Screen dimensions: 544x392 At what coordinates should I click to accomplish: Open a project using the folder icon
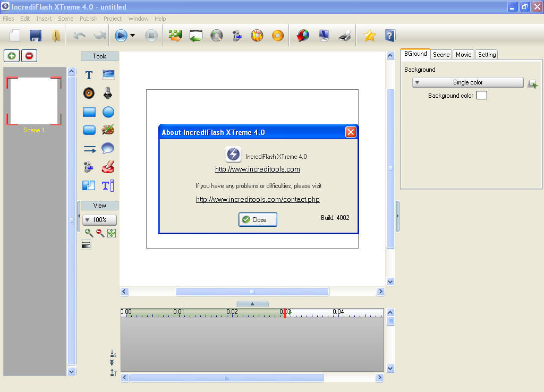tap(56, 36)
